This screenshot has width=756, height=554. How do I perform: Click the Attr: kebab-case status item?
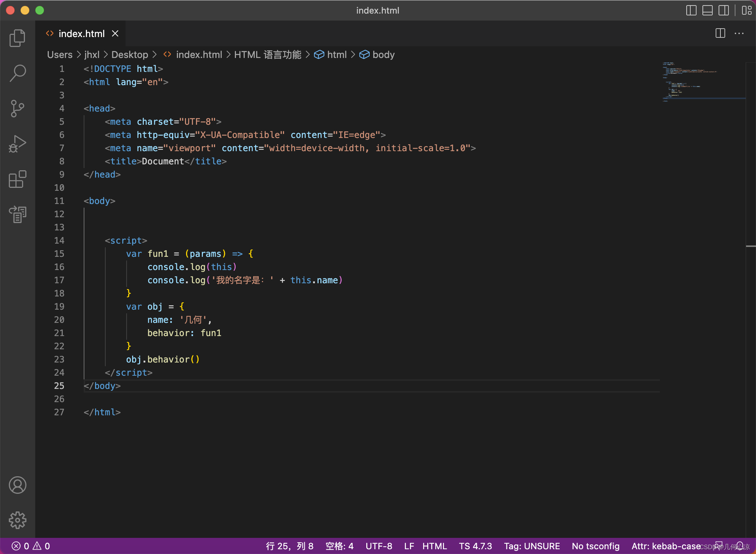[x=666, y=546]
